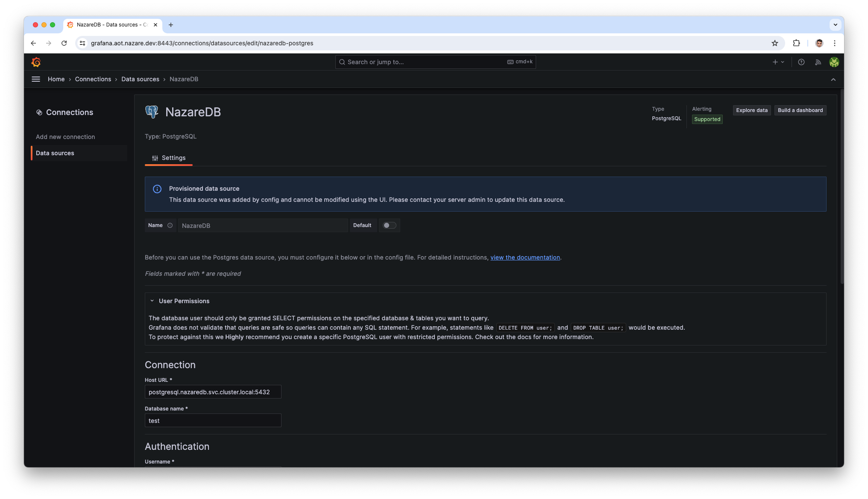Collapse the top navigation chevron
This screenshot has width=868, height=499.
pos(833,80)
